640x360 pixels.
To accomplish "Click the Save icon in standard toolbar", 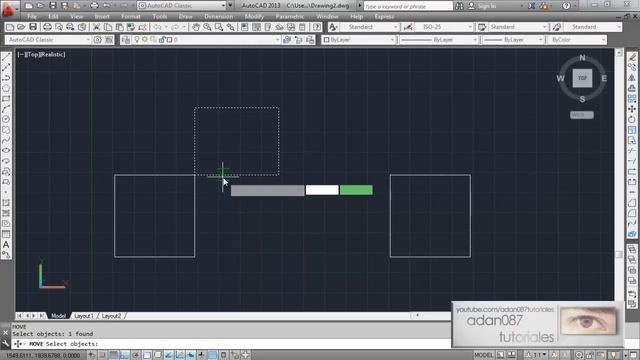I will click(x=33, y=27).
